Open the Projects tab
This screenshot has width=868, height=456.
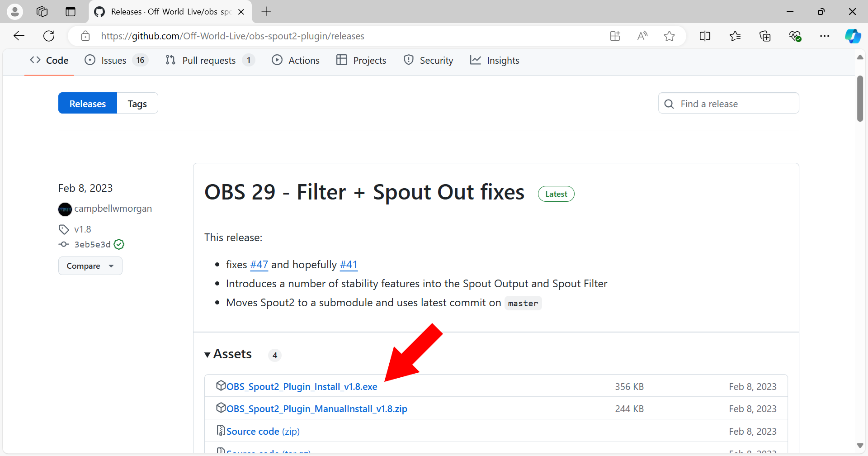361,60
